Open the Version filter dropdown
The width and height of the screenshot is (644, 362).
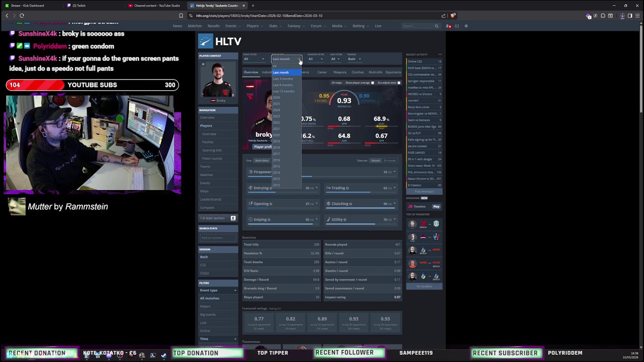pyautogui.click(x=354, y=59)
